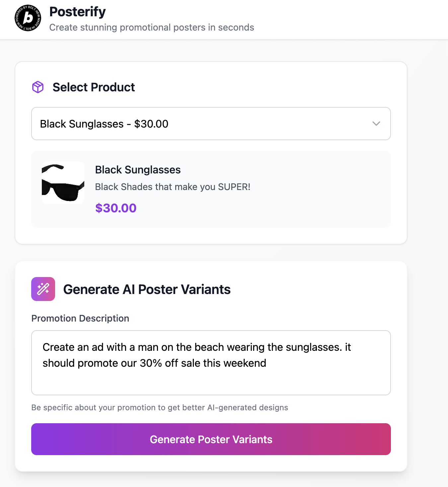Click the Black Shades product description text

173,187
